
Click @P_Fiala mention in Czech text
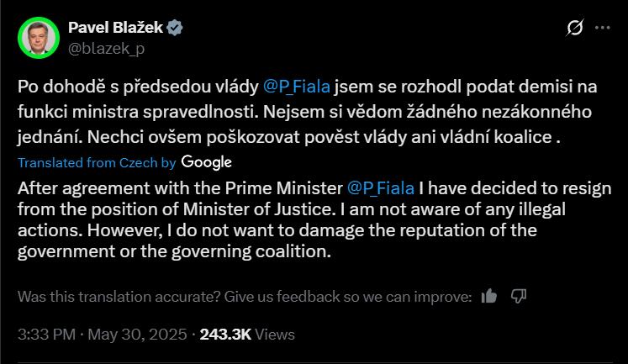tap(298, 86)
